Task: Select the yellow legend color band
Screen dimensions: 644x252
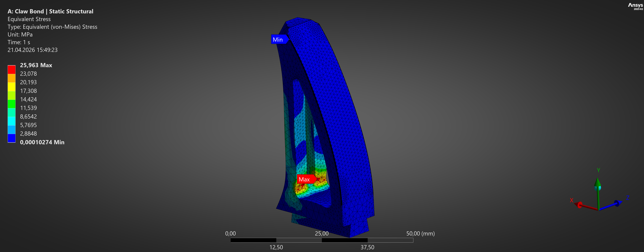Action: [x=12, y=87]
